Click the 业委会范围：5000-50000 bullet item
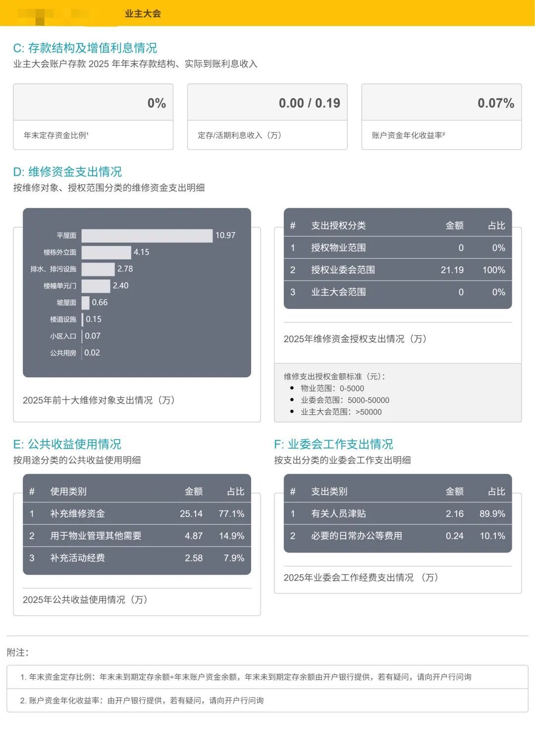The width and height of the screenshot is (535, 756). (x=345, y=400)
